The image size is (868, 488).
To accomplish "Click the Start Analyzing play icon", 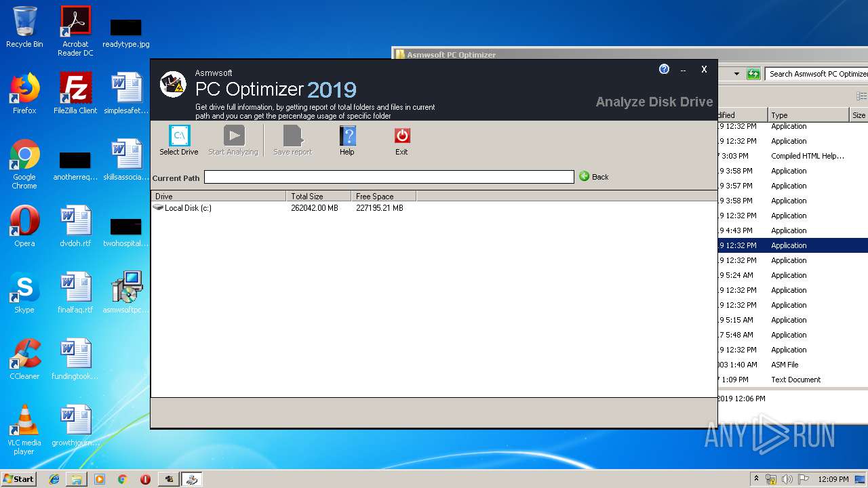I will click(x=234, y=136).
